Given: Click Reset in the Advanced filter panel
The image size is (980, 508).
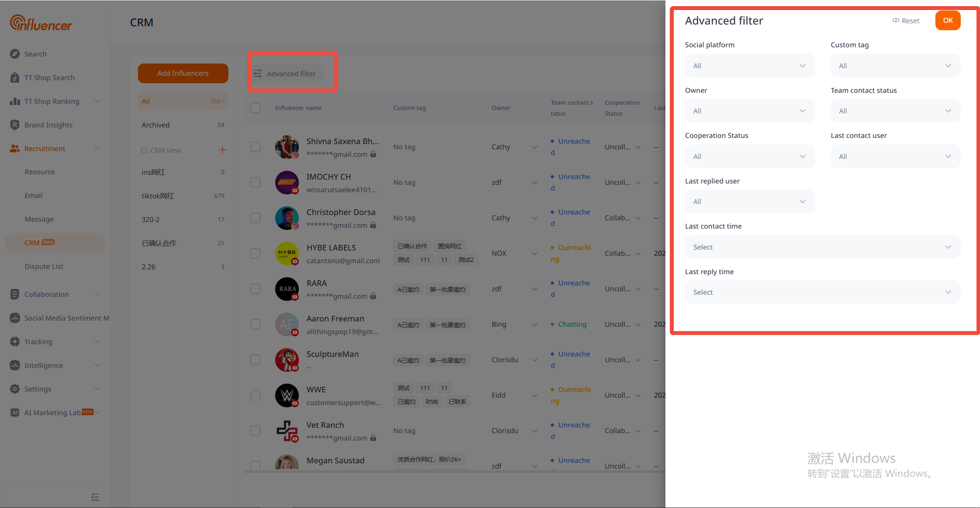Looking at the screenshot, I should (x=906, y=21).
